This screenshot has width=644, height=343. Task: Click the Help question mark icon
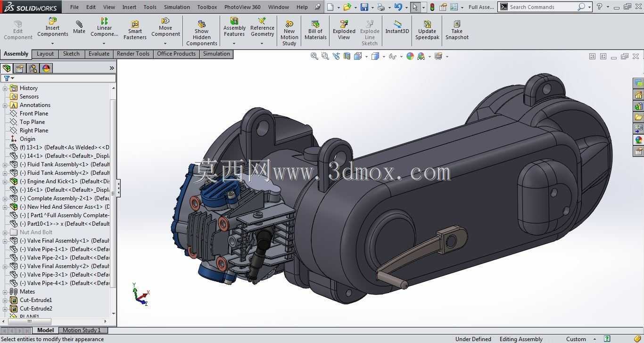click(599, 7)
